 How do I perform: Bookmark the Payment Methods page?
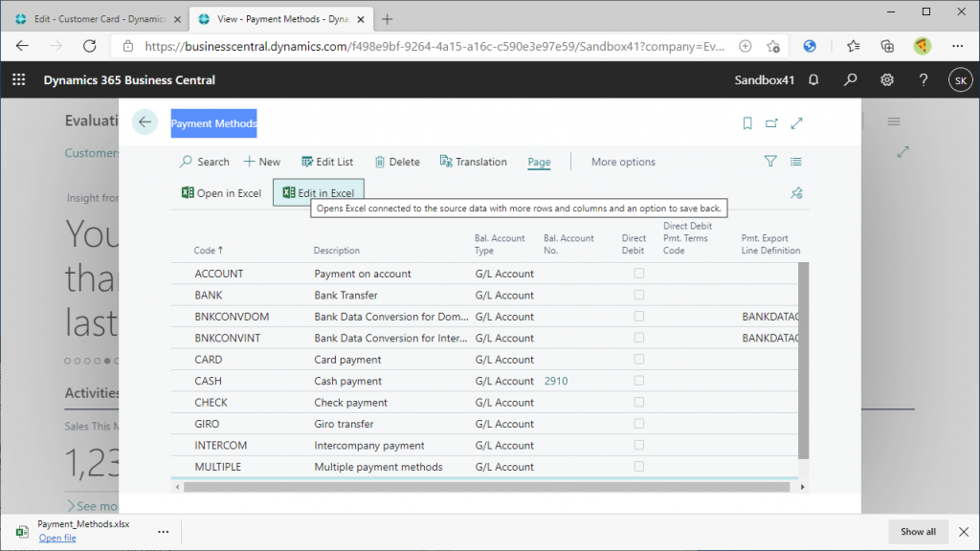[746, 123]
